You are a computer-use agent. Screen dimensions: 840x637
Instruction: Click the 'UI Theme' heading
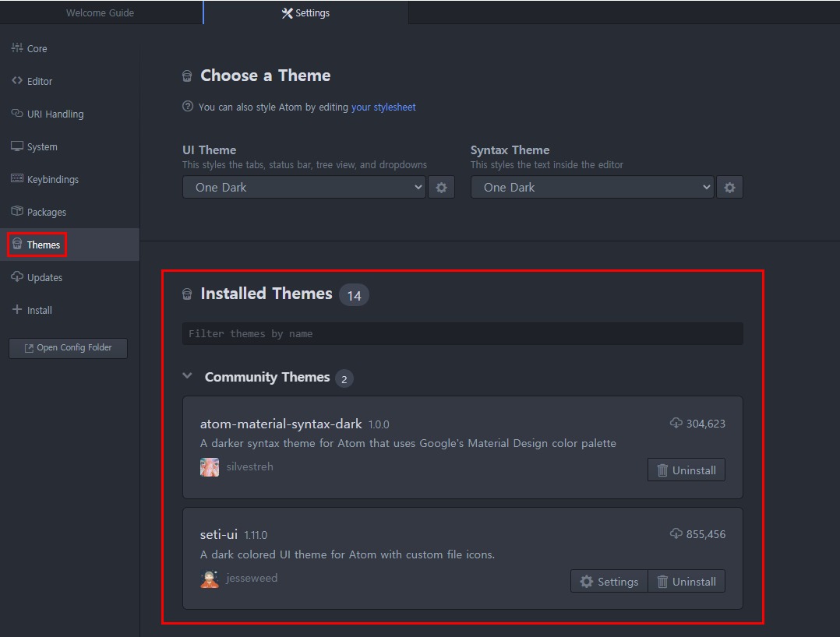(210, 150)
